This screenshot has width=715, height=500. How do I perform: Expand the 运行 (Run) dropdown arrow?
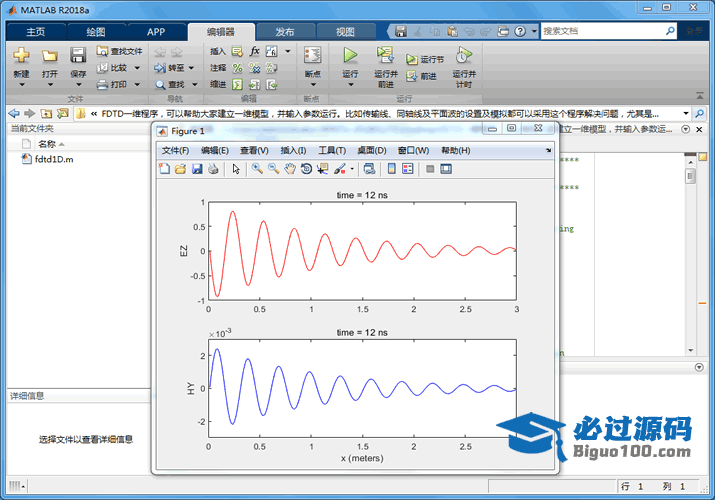(x=351, y=85)
